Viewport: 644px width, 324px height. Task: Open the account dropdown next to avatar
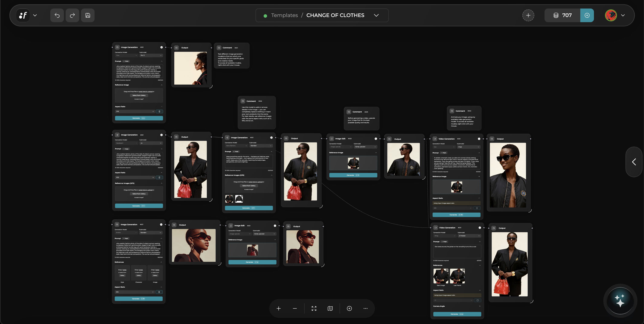tap(623, 15)
